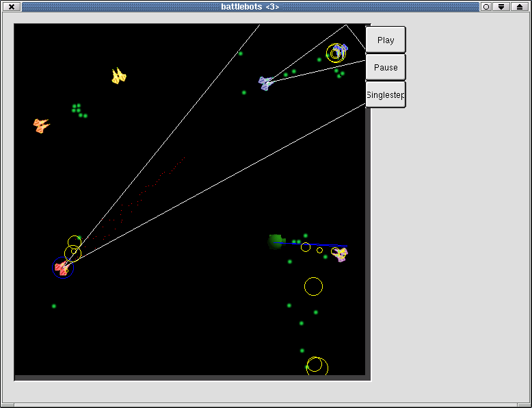Click the large yellow circle below the pink ship
The height and width of the screenshot is (408, 532).
click(x=313, y=286)
